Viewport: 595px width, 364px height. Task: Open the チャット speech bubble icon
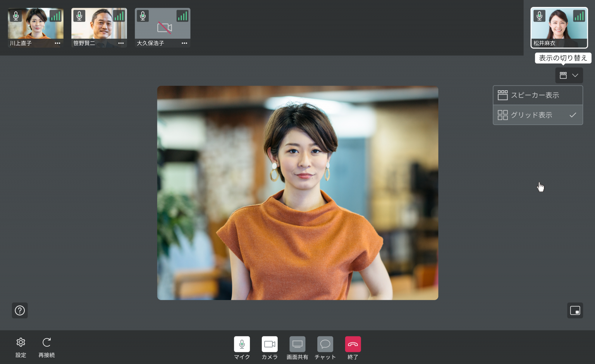(x=325, y=344)
